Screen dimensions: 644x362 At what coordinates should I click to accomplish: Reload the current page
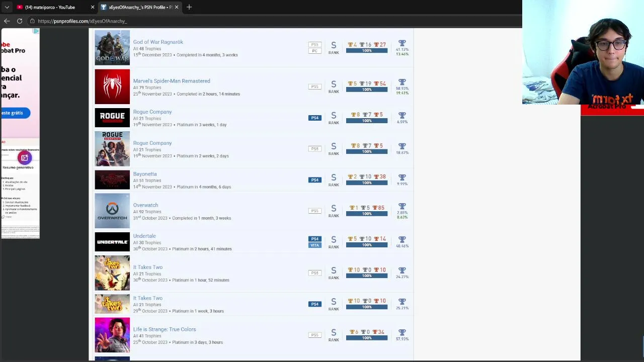pyautogui.click(x=20, y=21)
